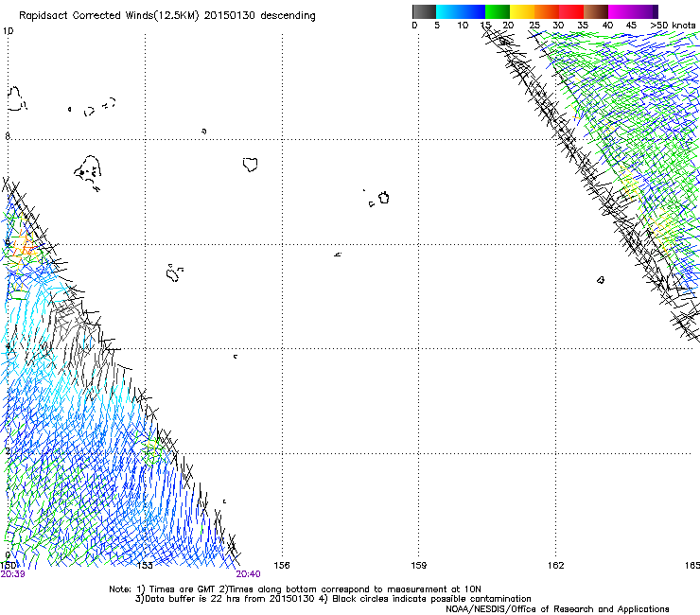This screenshot has height=615, width=700.
Task: Click the island outline east of 162 near 5N
Action: tap(601, 280)
